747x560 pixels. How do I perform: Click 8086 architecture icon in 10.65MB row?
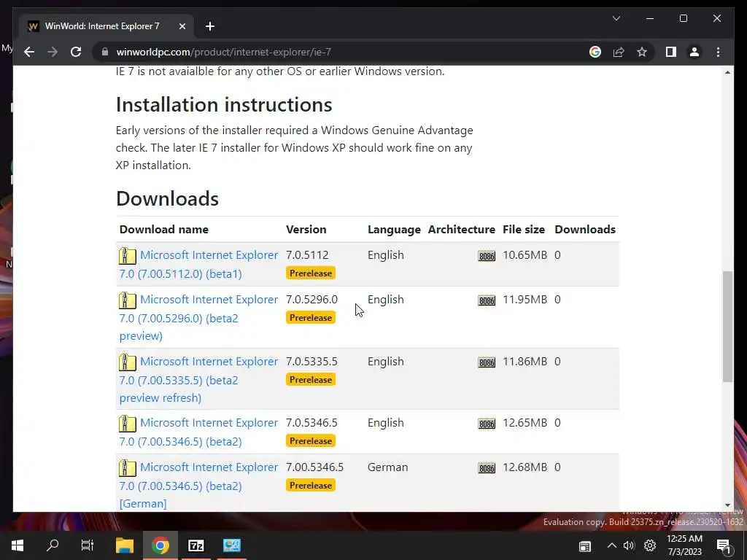487,256
